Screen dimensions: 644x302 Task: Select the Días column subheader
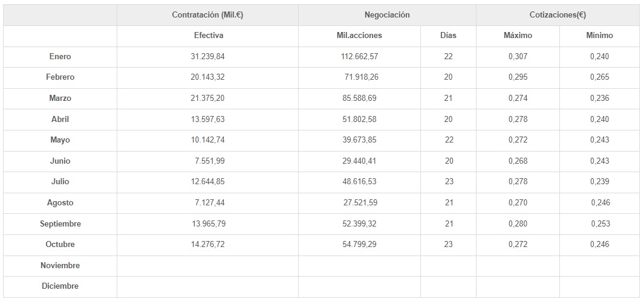448,36
